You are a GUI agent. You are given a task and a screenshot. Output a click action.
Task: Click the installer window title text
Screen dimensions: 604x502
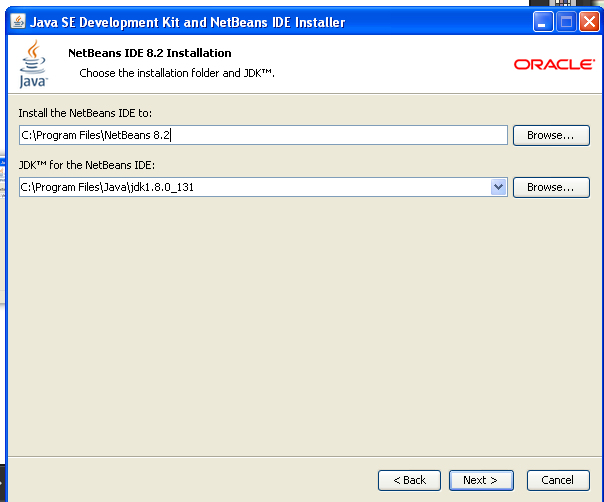pyautogui.click(x=188, y=22)
